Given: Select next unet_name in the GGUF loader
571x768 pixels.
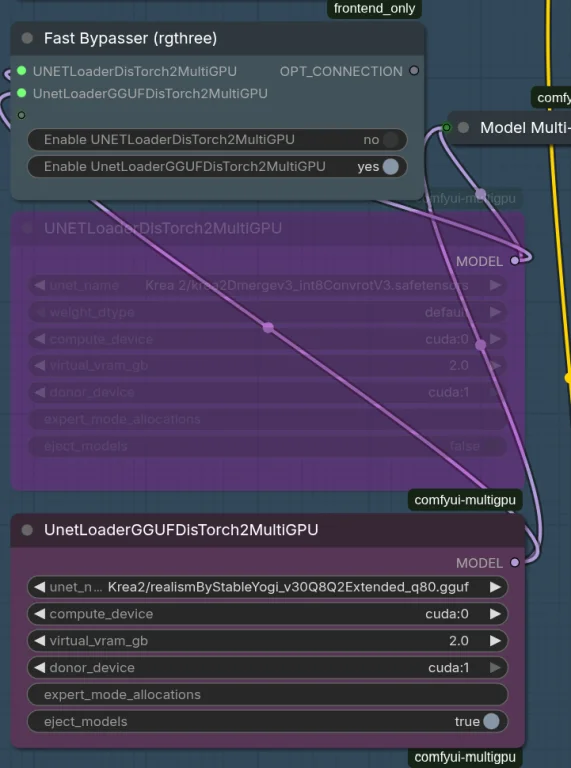Looking at the screenshot, I should pyautogui.click(x=495, y=587).
